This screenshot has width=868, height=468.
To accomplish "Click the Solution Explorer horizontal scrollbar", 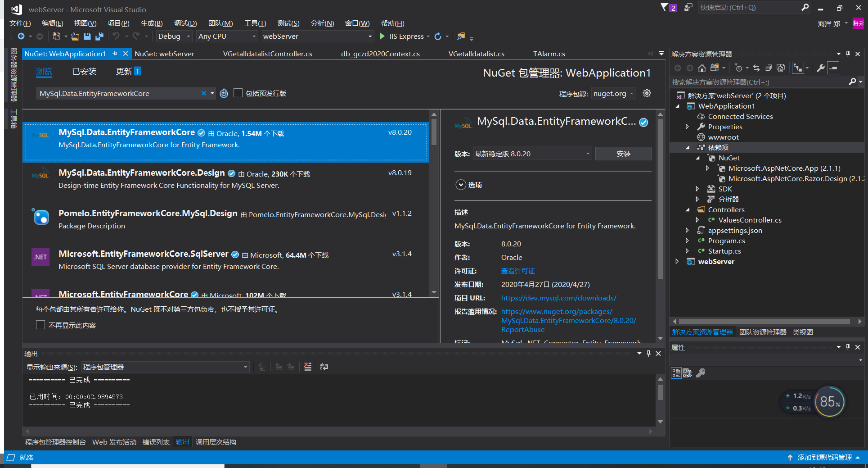I will 764,322.
